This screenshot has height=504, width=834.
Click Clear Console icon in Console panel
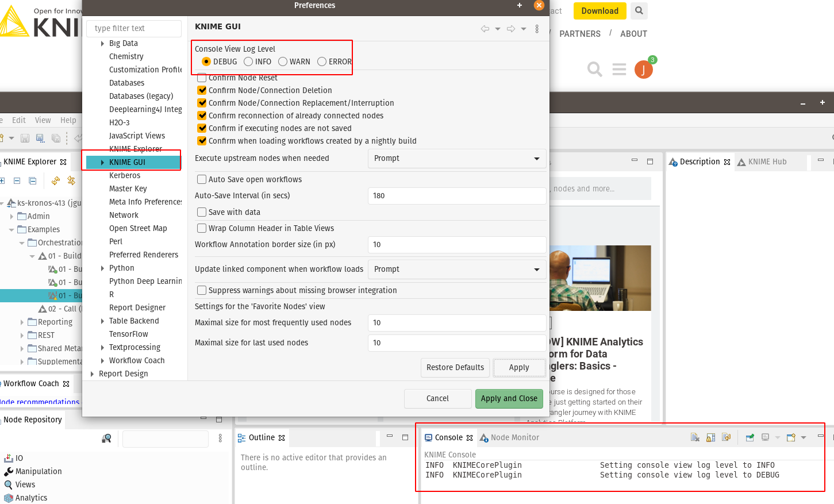pos(695,437)
